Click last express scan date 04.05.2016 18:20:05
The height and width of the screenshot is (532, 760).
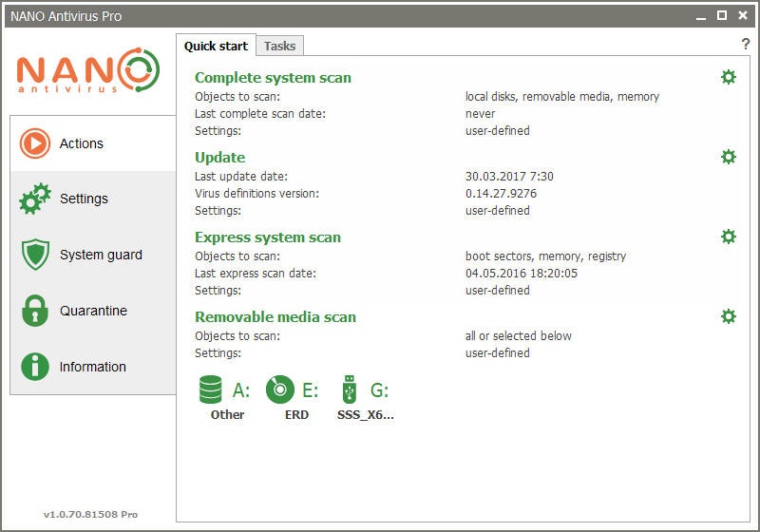521,274
